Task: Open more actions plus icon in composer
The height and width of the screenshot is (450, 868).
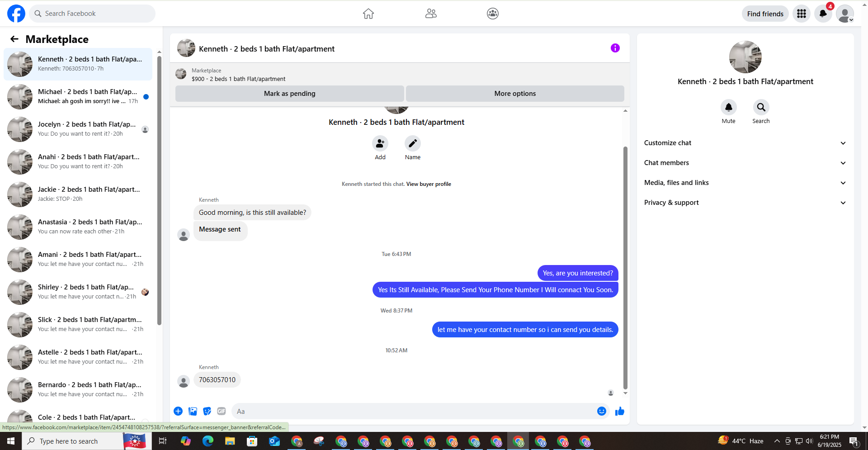Action: (x=178, y=411)
